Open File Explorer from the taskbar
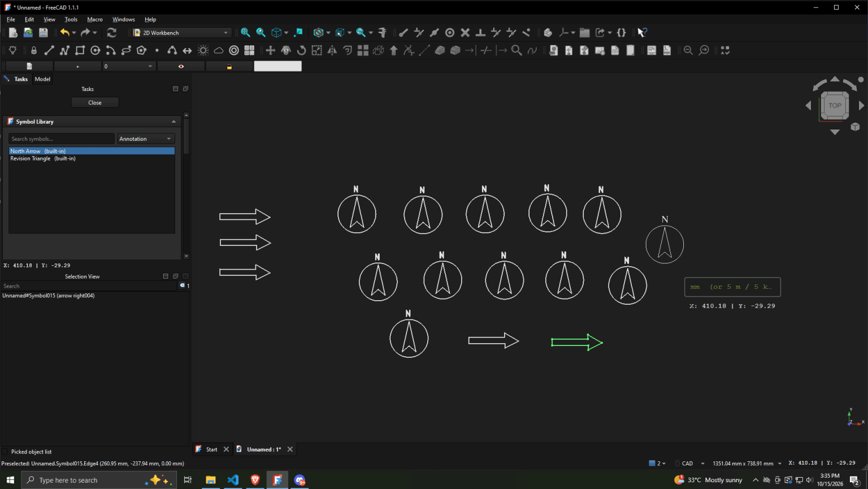The image size is (868, 489). [x=211, y=480]
